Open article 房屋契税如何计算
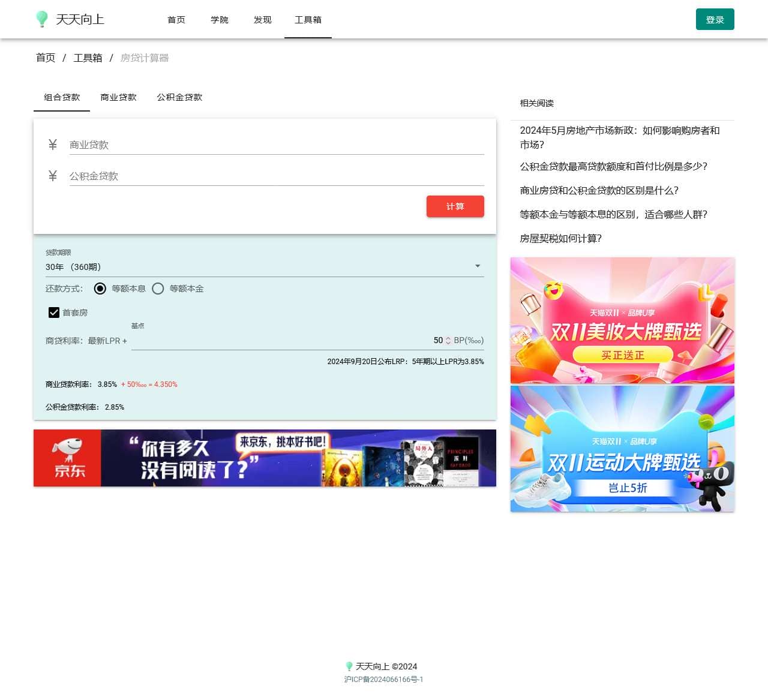The height and width of the screenshot is (700, 768). [x=622, y=238]
